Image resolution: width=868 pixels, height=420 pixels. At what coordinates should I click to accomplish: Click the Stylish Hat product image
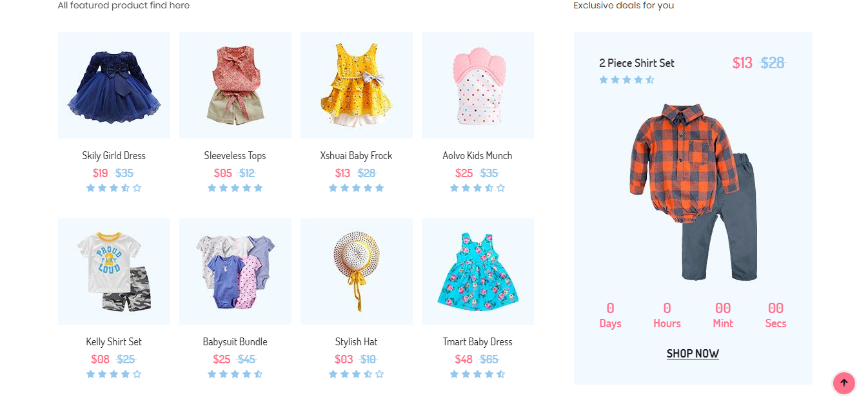pos(357,271)
